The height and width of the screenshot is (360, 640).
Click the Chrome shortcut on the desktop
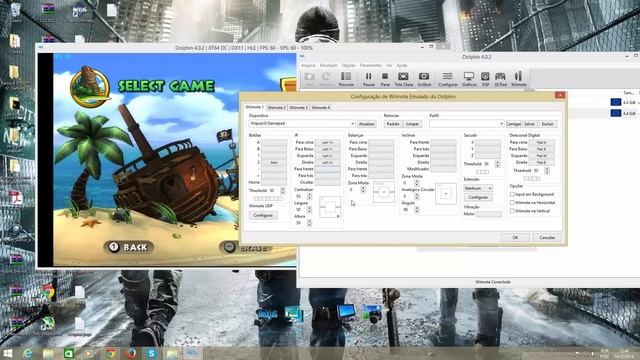click(48, 291)
